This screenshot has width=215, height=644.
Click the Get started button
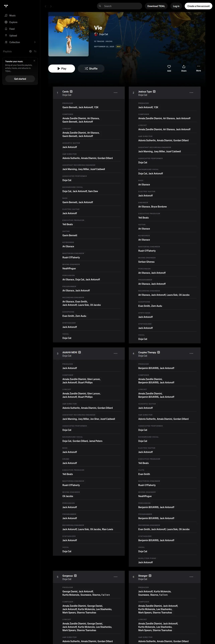click(20, 79)
